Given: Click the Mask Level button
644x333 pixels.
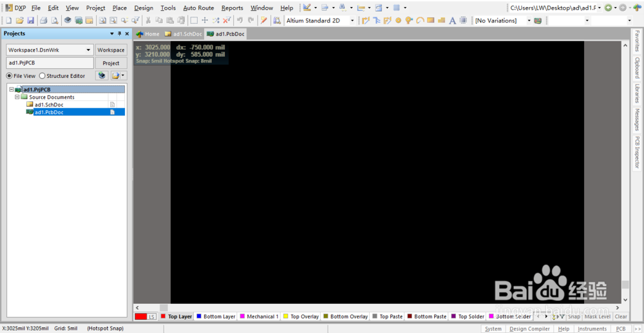Looking at the screenshot, I should (x=597, y=317).
